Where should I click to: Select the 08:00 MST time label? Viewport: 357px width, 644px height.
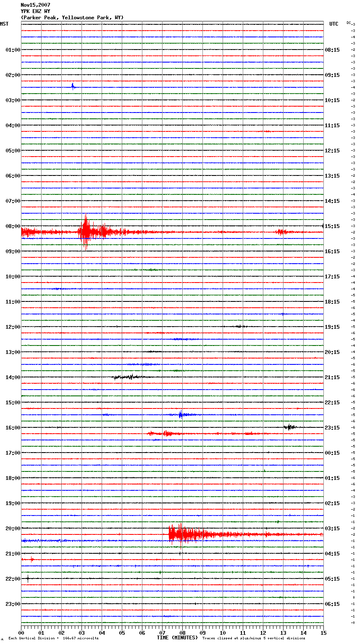13,226
